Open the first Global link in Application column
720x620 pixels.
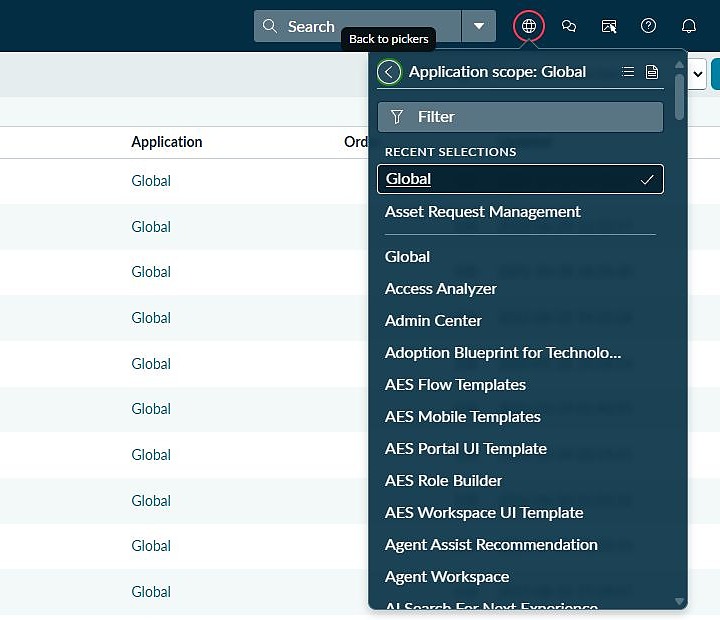tap(151, 181)
